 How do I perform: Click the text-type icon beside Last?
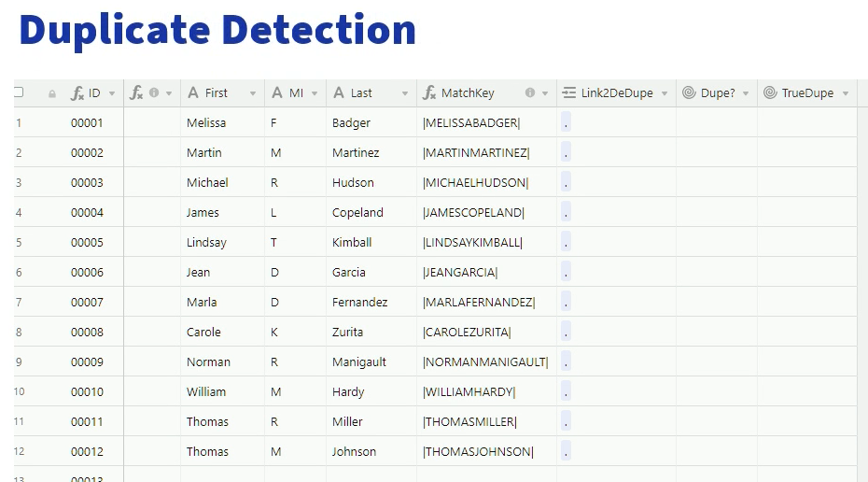pos(339,92)
